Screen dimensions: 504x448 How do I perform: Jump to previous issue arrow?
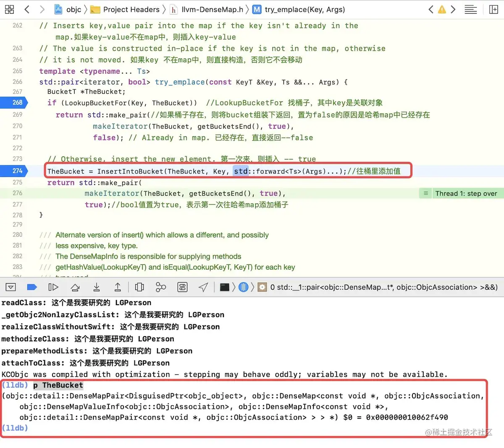point(430,9)
